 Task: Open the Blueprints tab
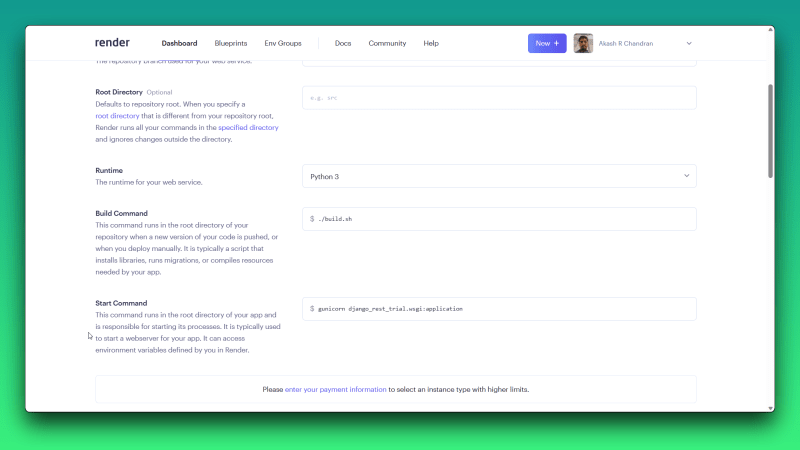click(x=231, y=43)
